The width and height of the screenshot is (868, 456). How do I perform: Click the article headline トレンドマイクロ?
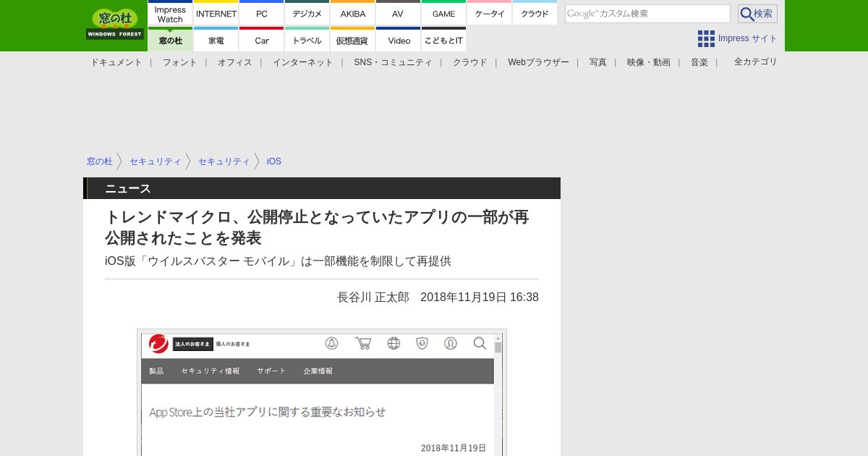click(317, 227)
